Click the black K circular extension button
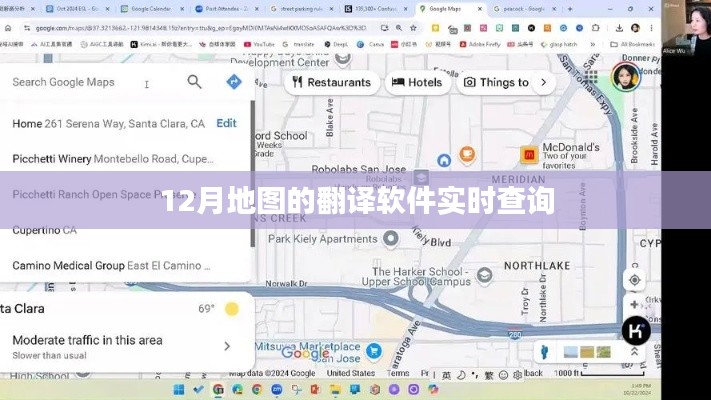Image resolution: width=711 pixels, height=400 pixels. tap(636, 331)
